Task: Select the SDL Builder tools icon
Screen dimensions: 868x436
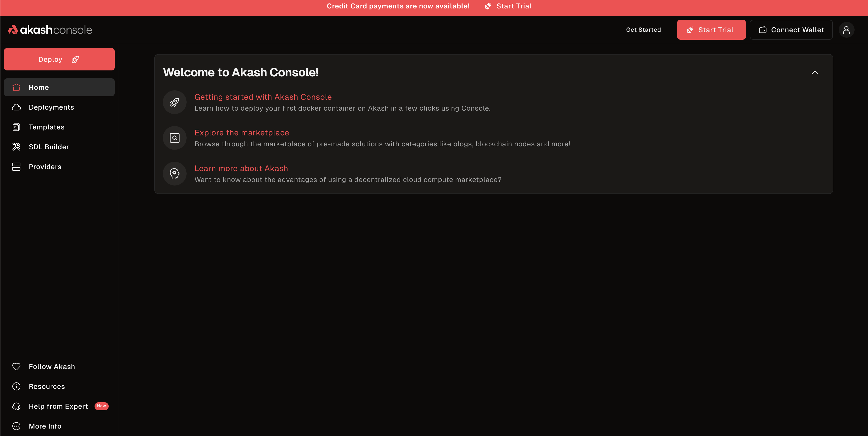Action: tap(16, 147)
